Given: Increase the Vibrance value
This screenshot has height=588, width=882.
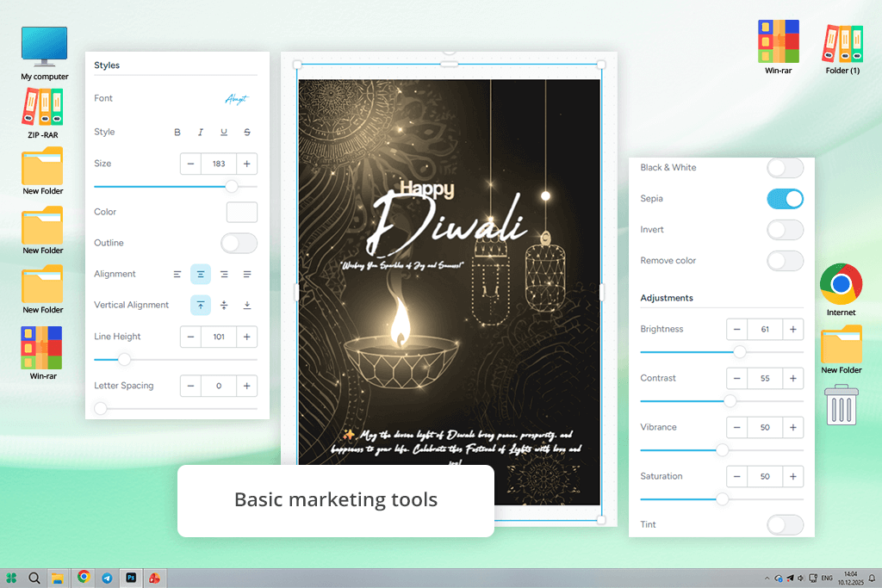Looking at the screenshot, I should [x=792, y=427].
